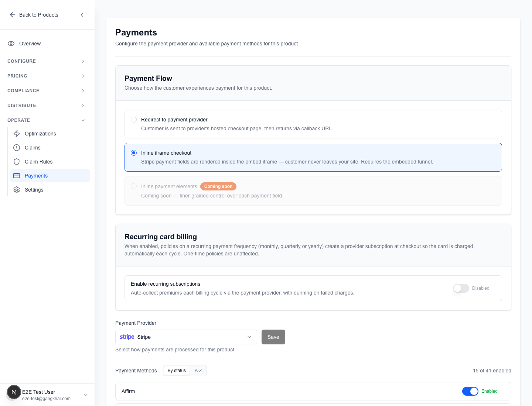Viewport: 532px width, 406px height.
Task: Click the Stripe logo in the provider field
Action: coord(127,337)
